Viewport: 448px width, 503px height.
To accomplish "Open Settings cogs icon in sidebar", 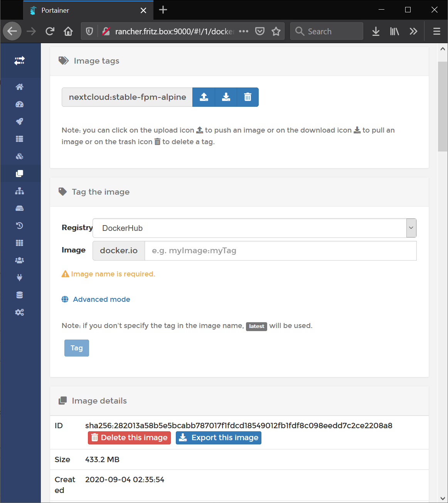I will pos(19,312).
